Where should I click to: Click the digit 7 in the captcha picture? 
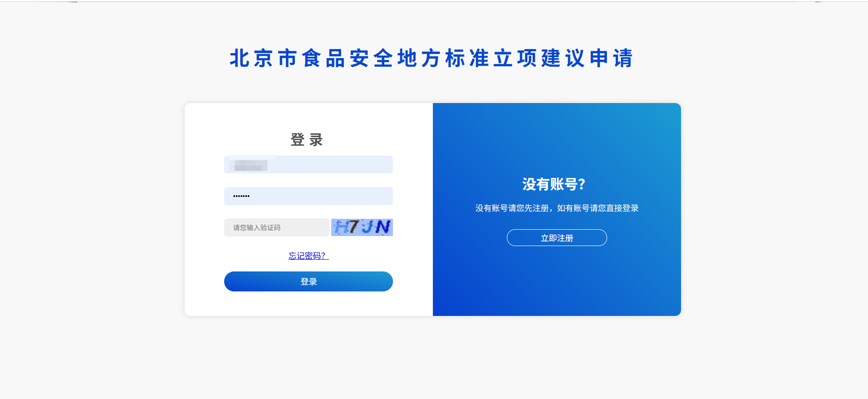pos(353,227)
